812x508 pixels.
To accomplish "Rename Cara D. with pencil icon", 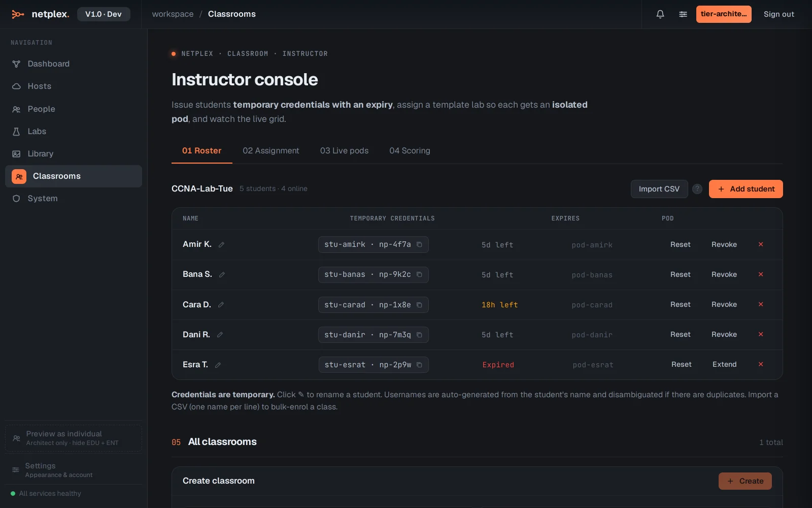I will click(x=221, y=305).
